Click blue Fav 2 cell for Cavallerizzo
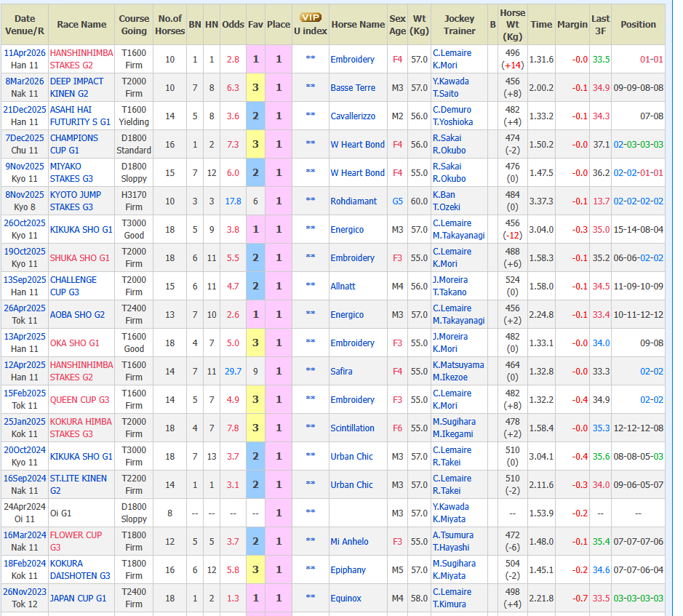683x616 pixels. coord(255,116)
